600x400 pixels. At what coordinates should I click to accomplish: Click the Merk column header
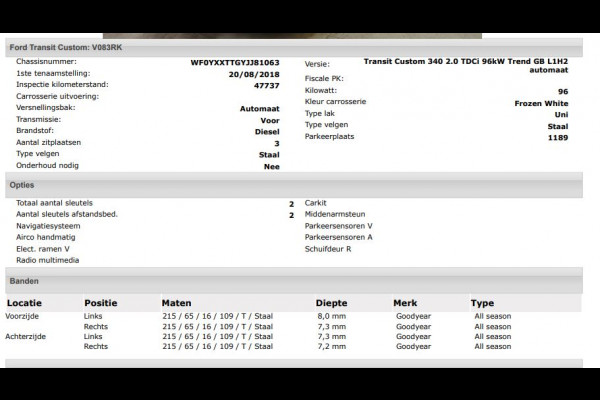click(x=405, y=302)
